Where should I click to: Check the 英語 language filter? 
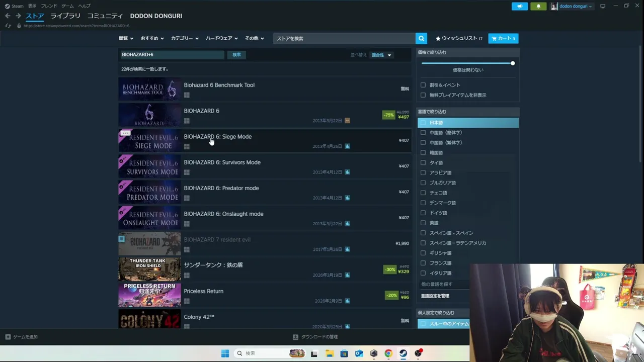pos(423,223)
